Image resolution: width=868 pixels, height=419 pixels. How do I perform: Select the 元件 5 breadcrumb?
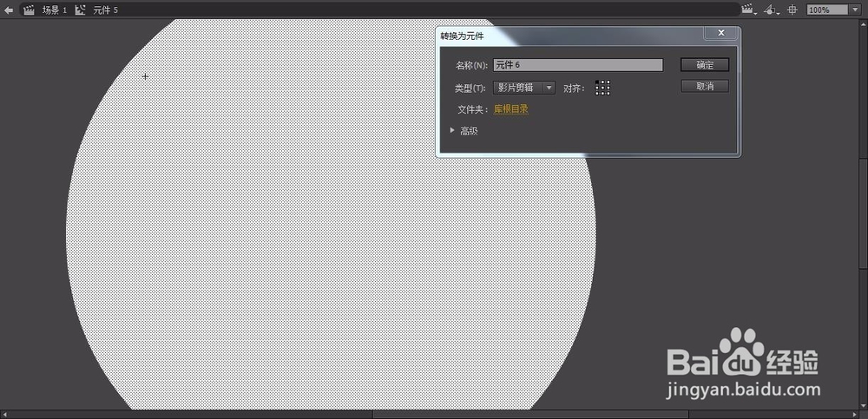[105, 10]
